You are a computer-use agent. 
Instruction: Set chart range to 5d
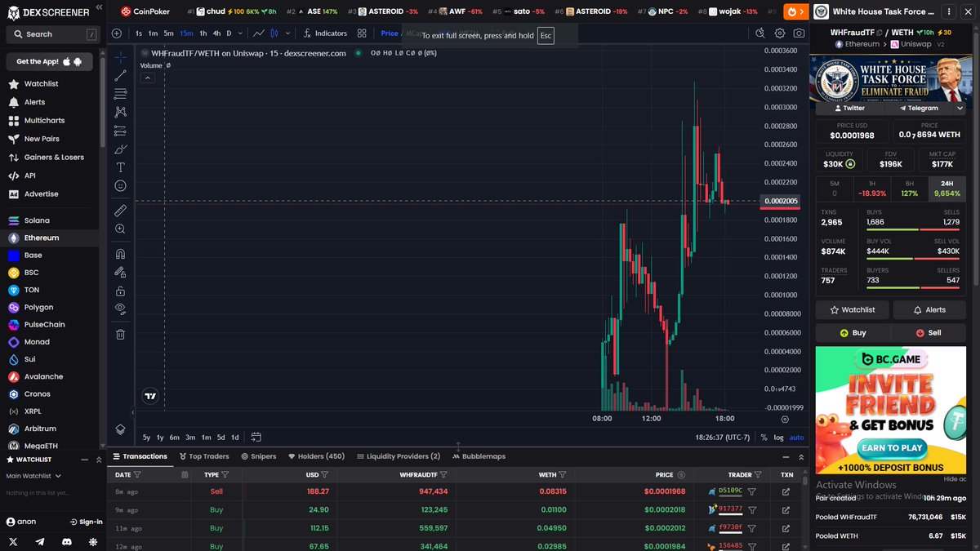pyautogui.click(x=220, y=438)
